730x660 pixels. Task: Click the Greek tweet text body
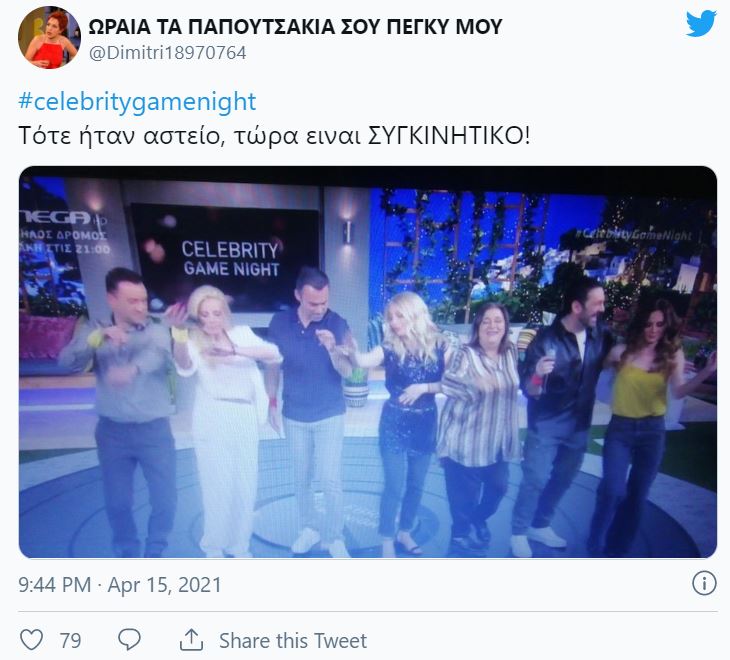274,136
